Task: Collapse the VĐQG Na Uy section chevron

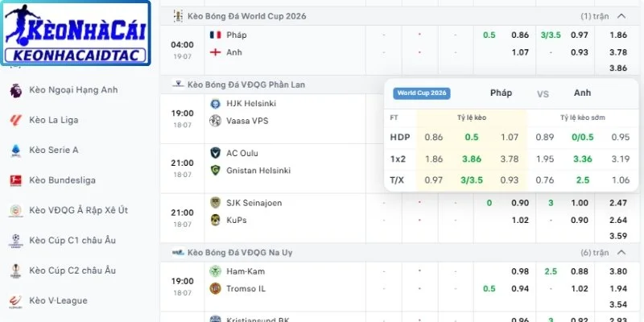Action: (621, 253)
